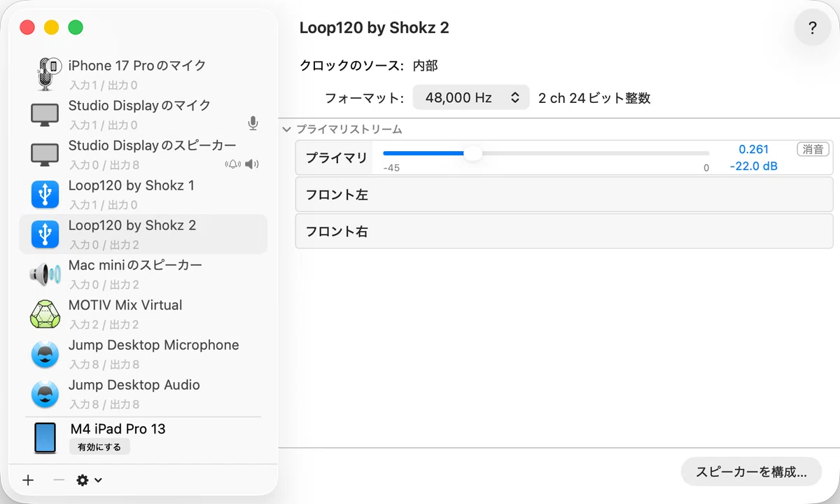Viewport: 840px width, 504px height.
Task: Click the Jump Desktop Microphone icon
Action: [x=45, y=354]
